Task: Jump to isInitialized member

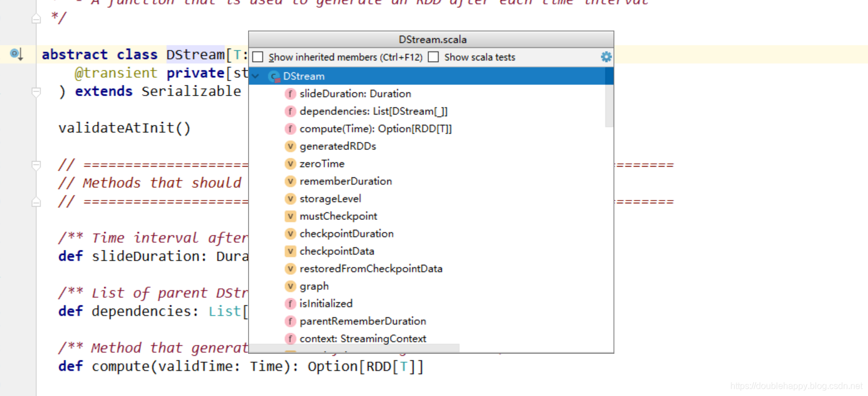Action: click(x=326, y=304)
